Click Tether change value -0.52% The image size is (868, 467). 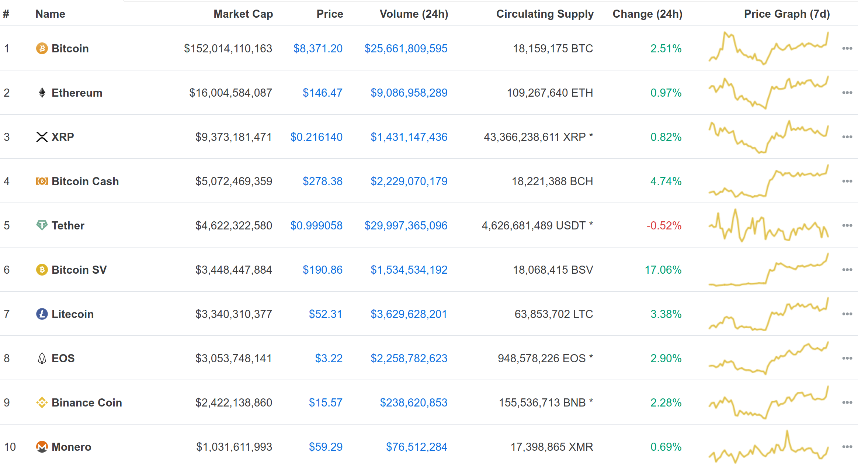(664, 225)
